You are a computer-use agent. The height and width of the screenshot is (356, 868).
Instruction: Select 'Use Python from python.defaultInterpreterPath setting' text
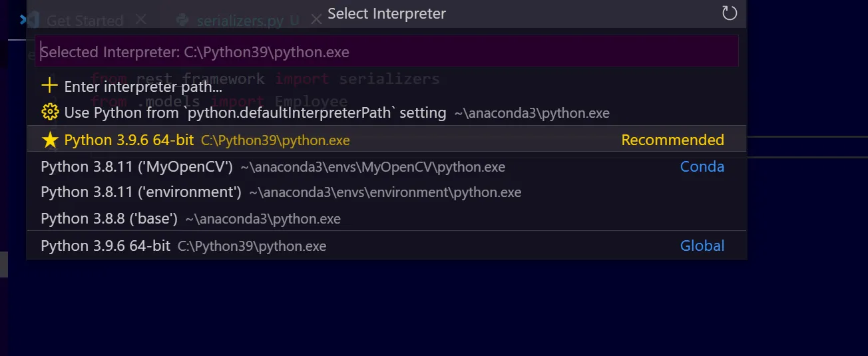(x=255, y=113)
